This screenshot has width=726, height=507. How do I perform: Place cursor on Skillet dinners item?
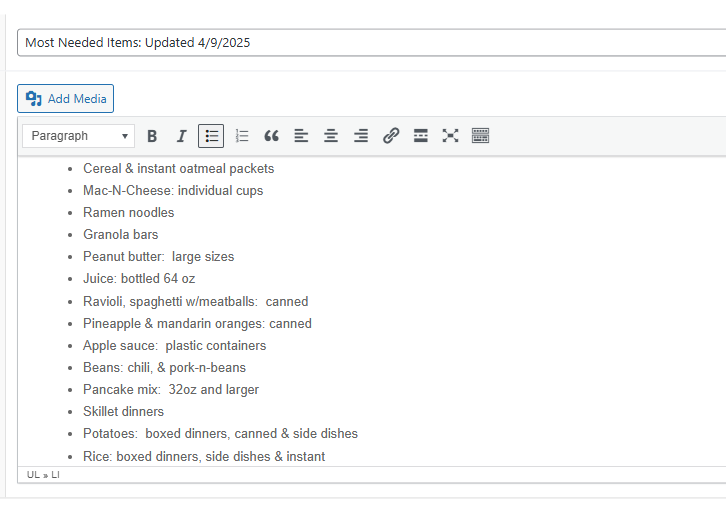(x=123, y=411)
